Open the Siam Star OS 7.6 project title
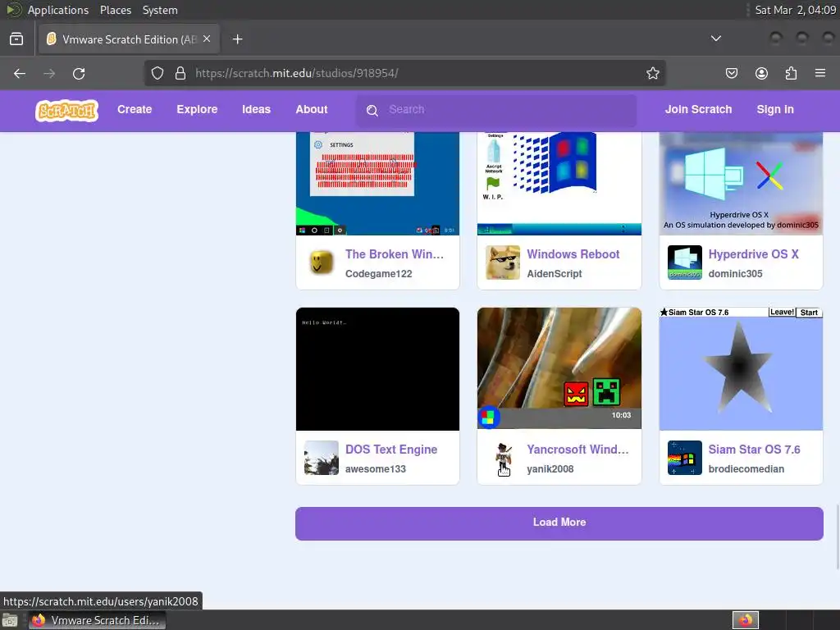 755,450
